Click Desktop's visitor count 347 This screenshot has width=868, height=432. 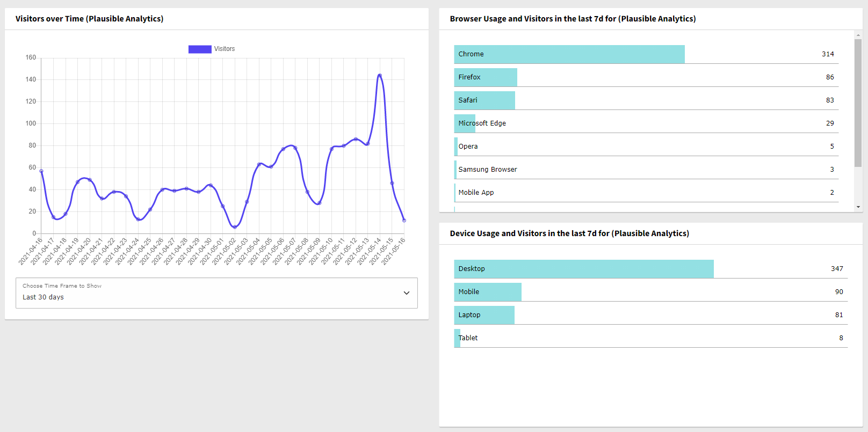(837, 269)
